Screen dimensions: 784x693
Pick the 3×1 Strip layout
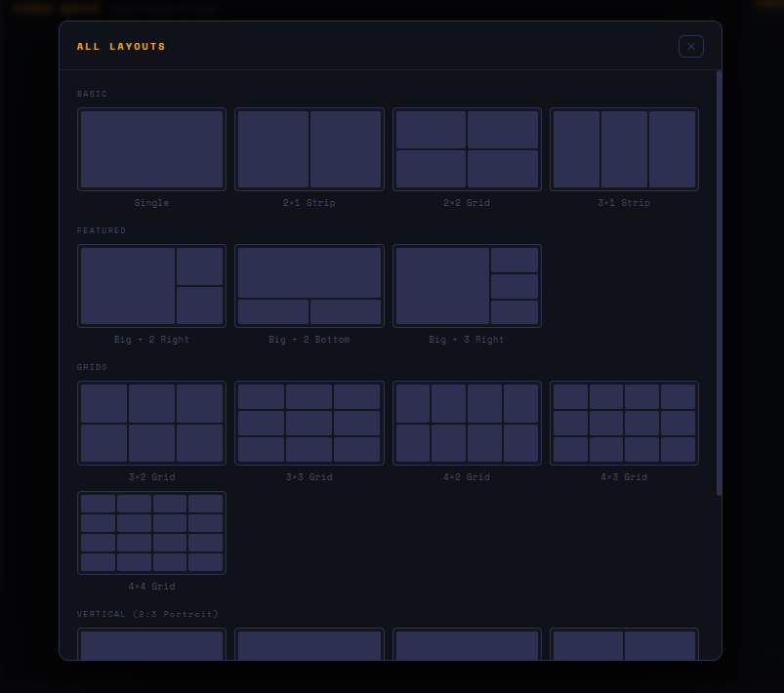click(x=624, y=148)
